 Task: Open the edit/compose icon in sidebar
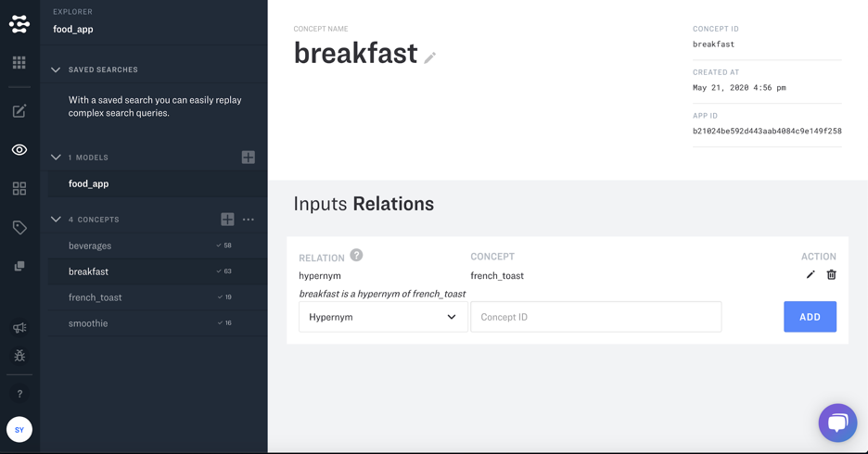point(19,111)
